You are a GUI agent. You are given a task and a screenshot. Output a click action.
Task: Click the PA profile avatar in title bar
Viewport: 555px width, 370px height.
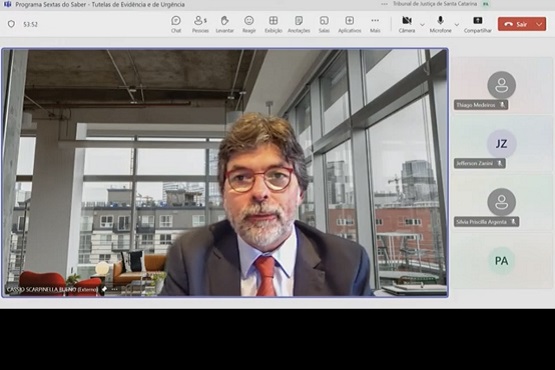(486, 4)
